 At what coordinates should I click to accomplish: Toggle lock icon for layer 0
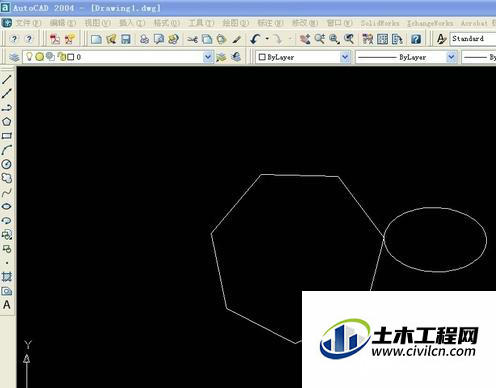click(x=62, y=57)
